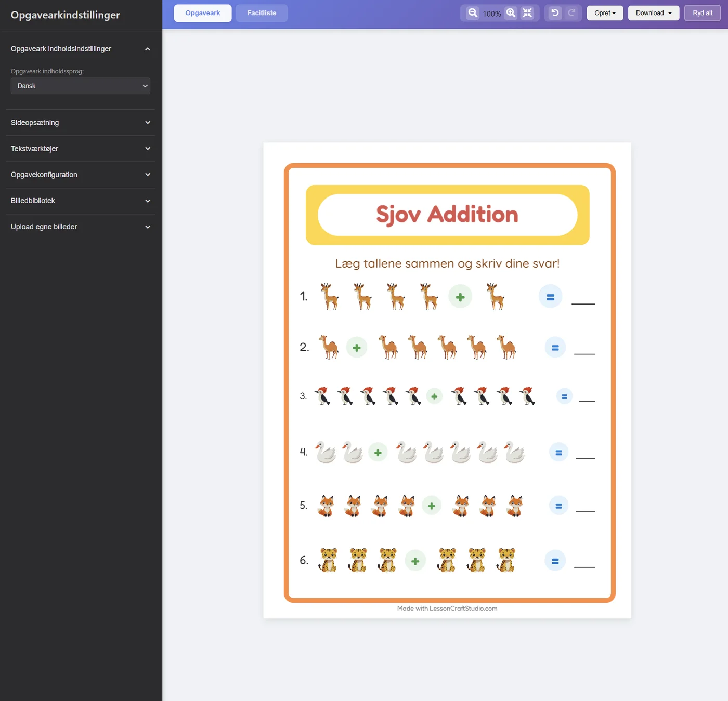Viewport: 728px width, 701px height.
Task: Expand the Opgavekonfiguration section
Action: pos(81,175)
